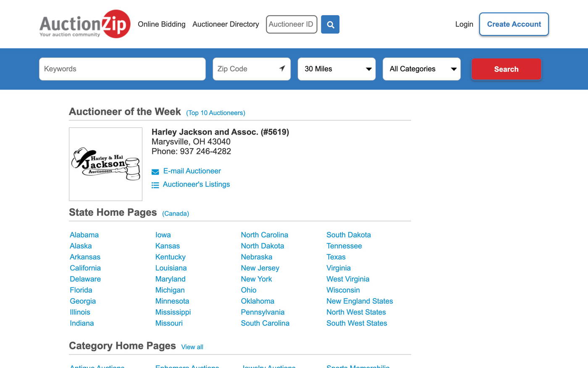Focus the Keywords input field
Image resolution: width=588 pixels, height=368 pixels.
point(122,69)
